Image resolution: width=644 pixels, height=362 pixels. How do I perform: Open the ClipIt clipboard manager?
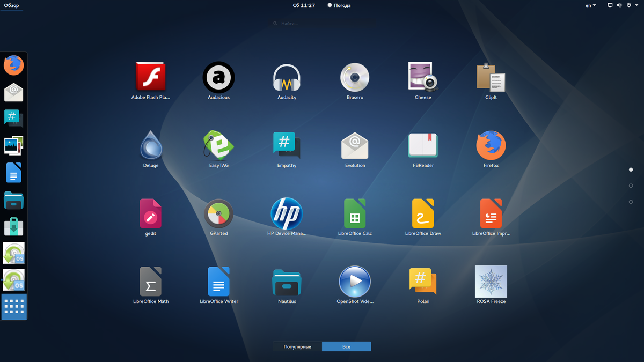(491, 77)
